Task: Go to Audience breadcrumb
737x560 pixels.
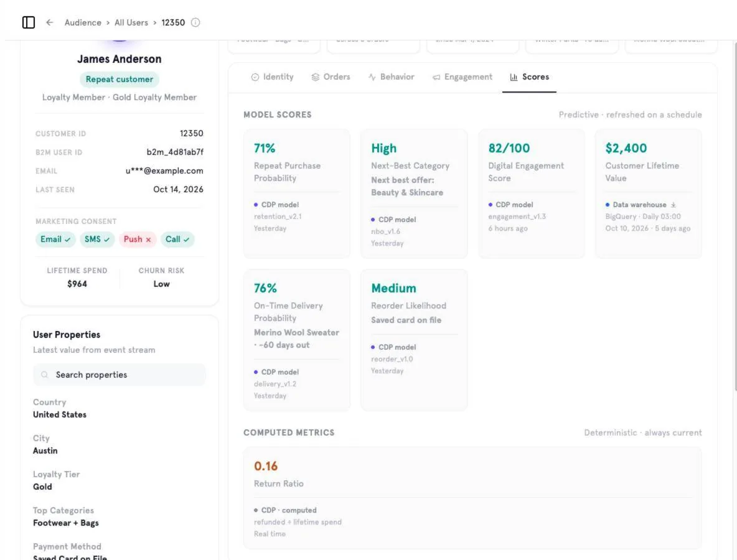Action: 83,22
